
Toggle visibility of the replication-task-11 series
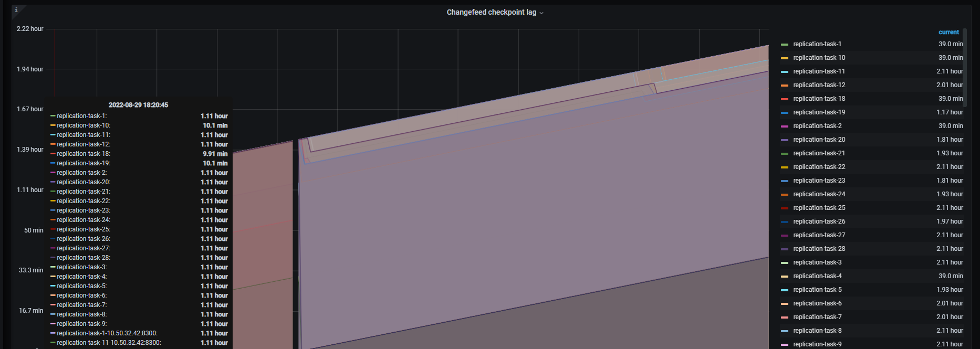[819, 71]
